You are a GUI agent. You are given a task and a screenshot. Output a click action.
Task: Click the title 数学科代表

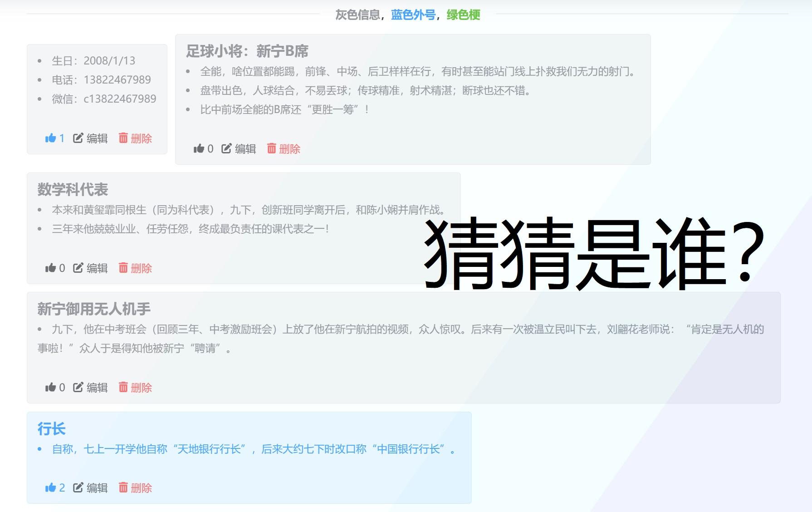(x=73, y=189)
